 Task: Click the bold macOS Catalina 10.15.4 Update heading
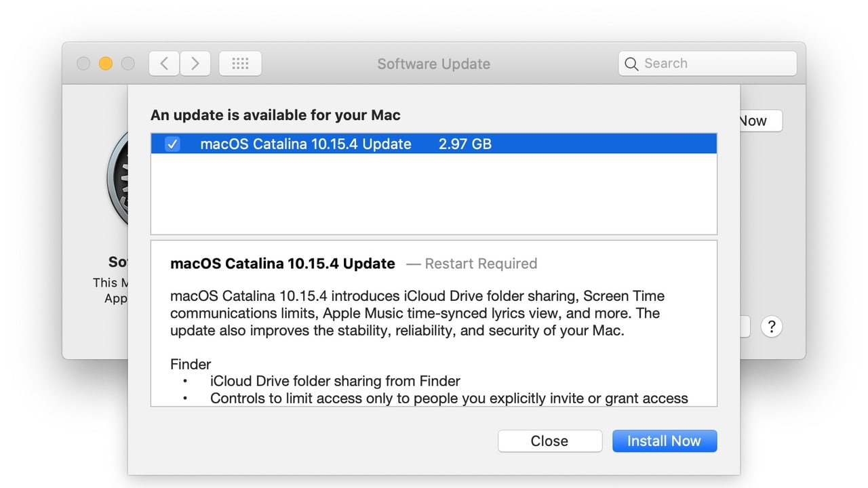[283, 264]
